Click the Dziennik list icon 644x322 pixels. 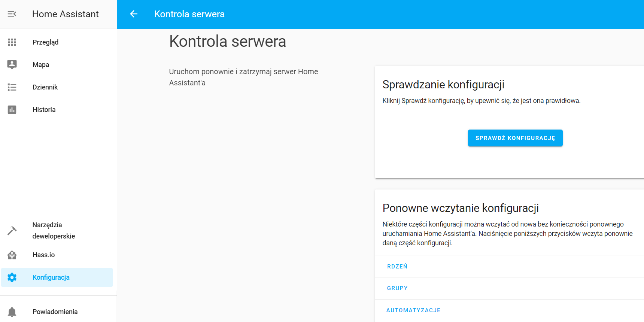click(12, 87)
